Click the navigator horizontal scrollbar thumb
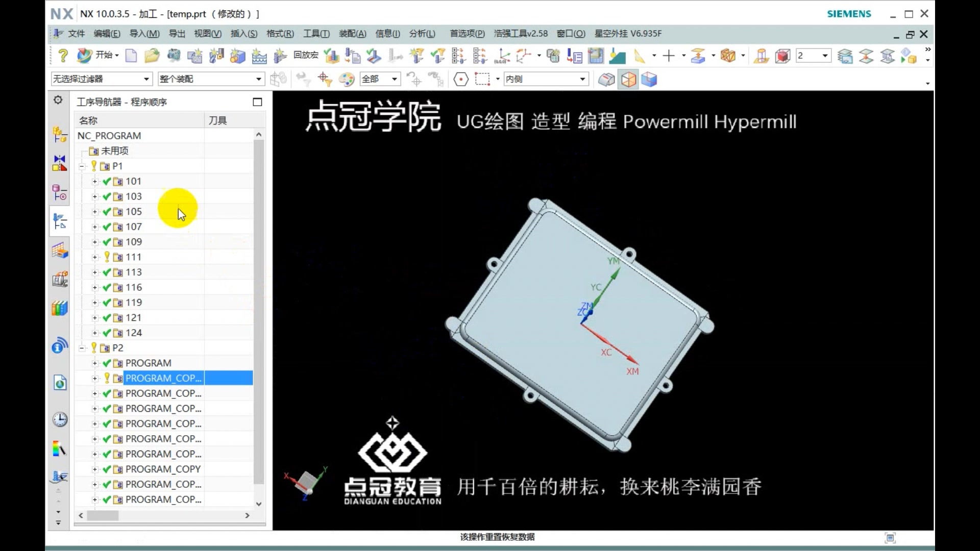 tap(103, 516)
